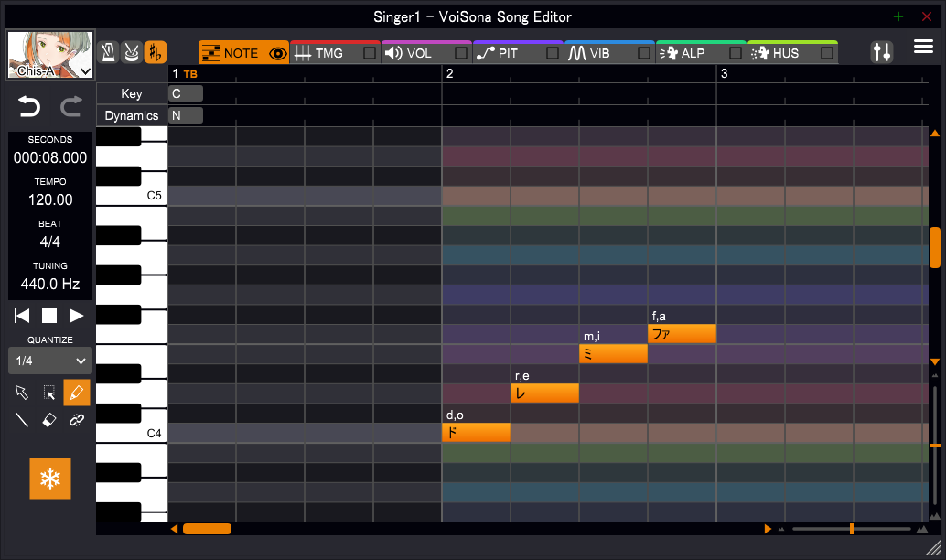The height and width of the screenshot is (560, 946).
Task: Click the beat value 4/4
Action: click(x=50, y=242)
